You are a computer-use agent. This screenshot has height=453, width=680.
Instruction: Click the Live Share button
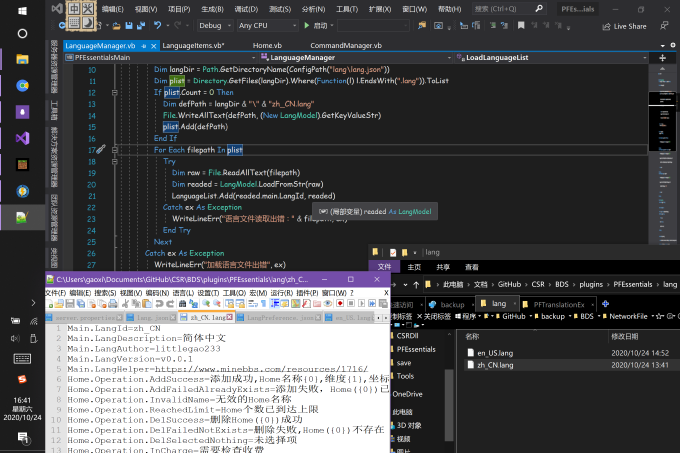624,26
